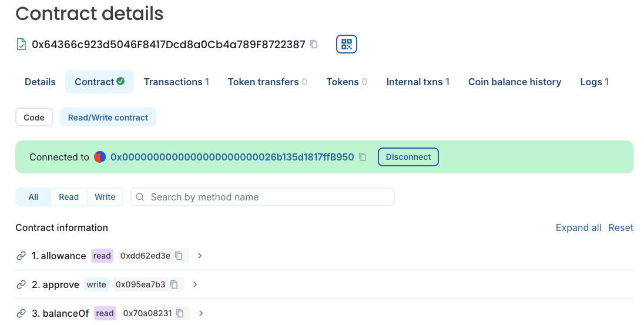Image resolution: width=644 pixels, height=325 pixels.
Task: Filter methods to Read only
Action: click(69, 197)
